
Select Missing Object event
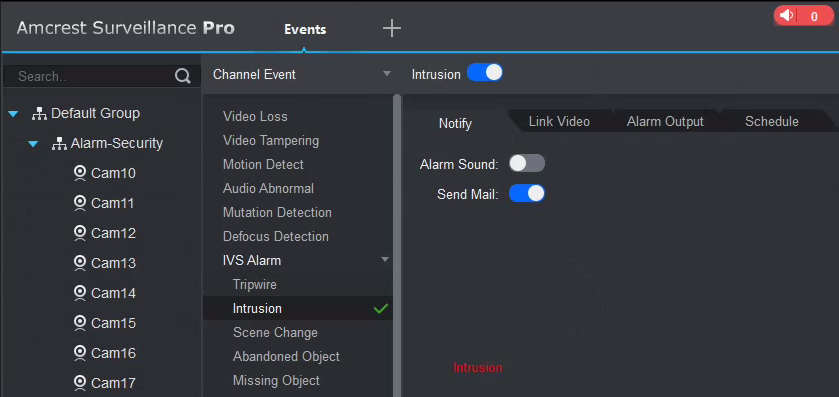pos(276,380)
